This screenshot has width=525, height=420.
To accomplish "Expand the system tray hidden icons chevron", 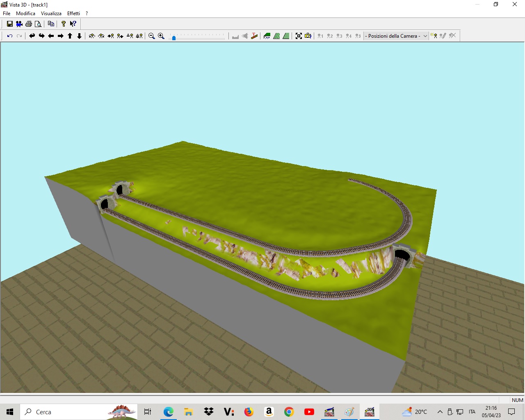I will pos(440,412).
